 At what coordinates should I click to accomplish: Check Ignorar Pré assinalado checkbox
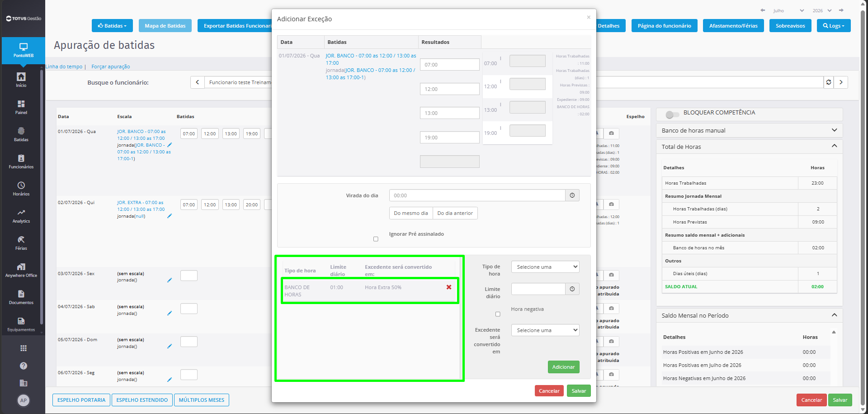(x=376, y=239)
